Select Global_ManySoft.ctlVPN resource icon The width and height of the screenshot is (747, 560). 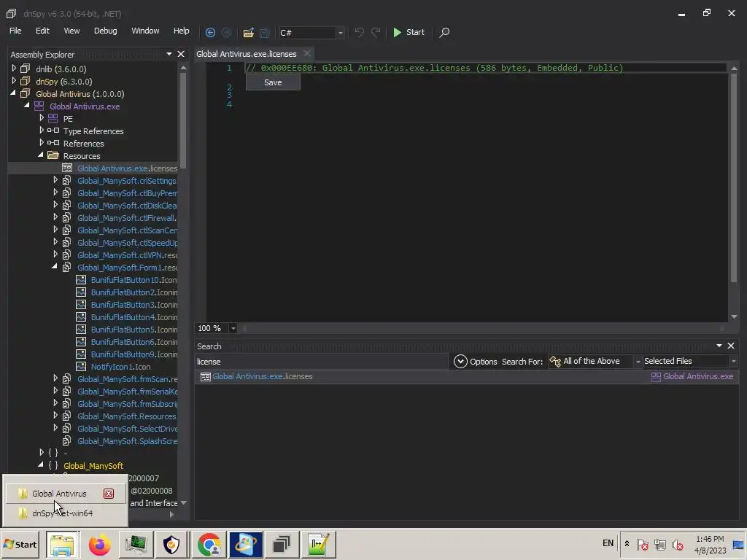(66, 254)
